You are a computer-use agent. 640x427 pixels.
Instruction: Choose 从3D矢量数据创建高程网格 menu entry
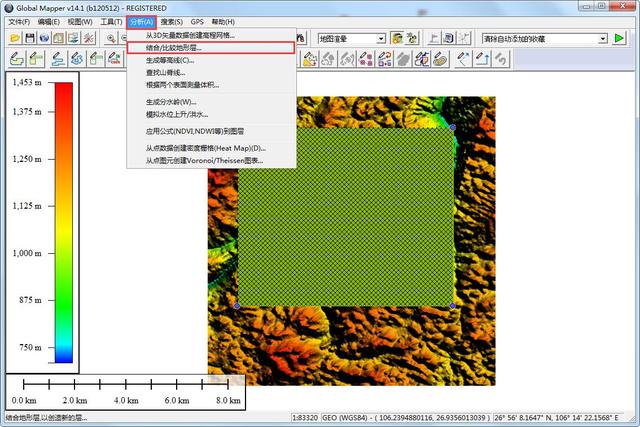211,36
